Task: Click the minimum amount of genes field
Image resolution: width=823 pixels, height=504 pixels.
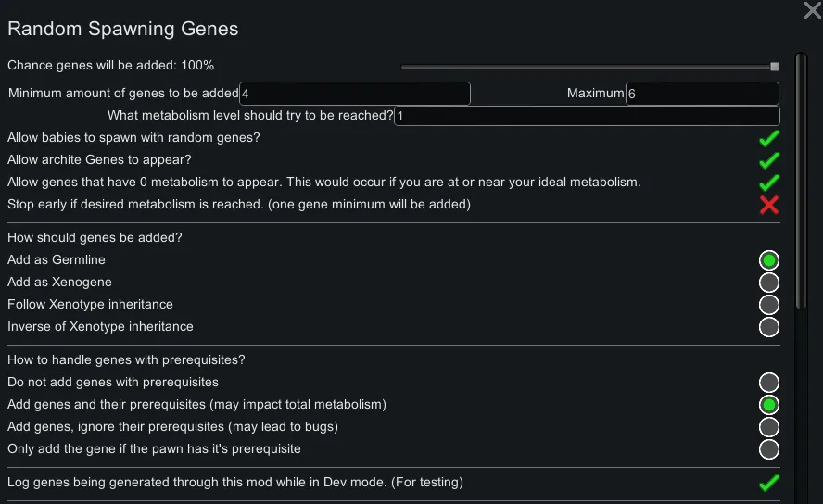Action: [x=355, y=94]
